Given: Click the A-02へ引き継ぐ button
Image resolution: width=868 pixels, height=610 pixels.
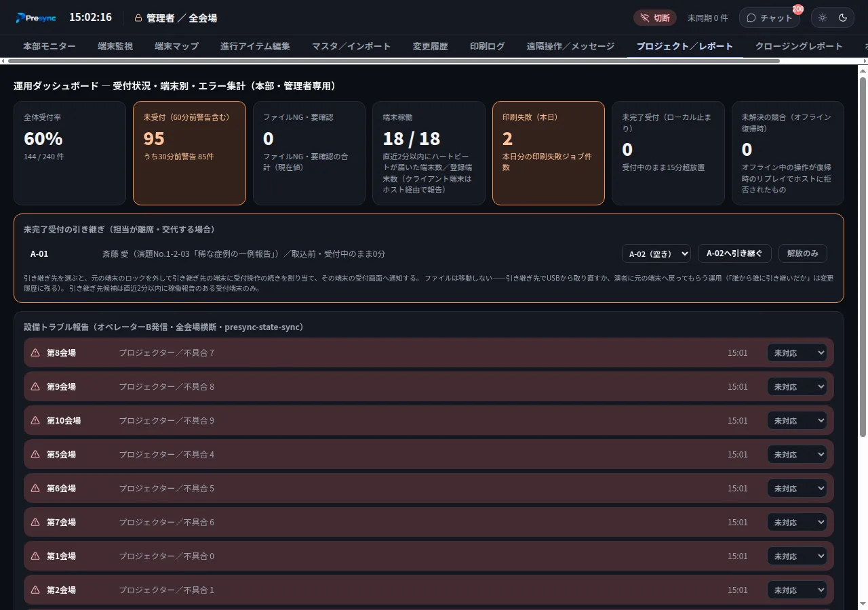Looking at the screenshot, I should (x=734, y=253).
